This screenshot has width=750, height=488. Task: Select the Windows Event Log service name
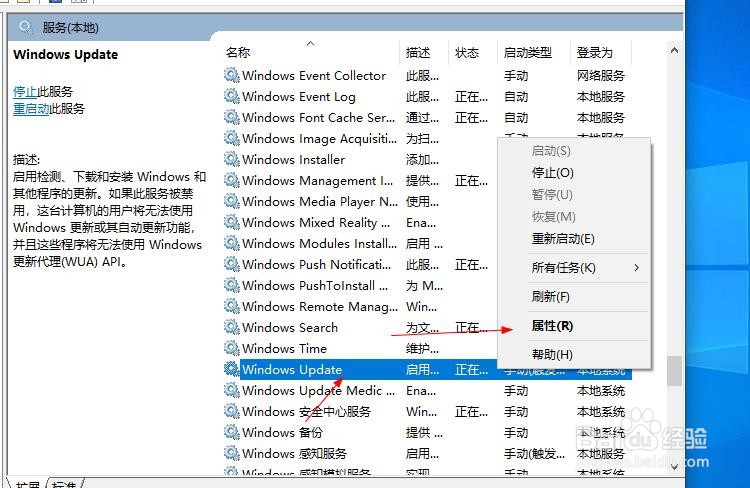(298, 97)
